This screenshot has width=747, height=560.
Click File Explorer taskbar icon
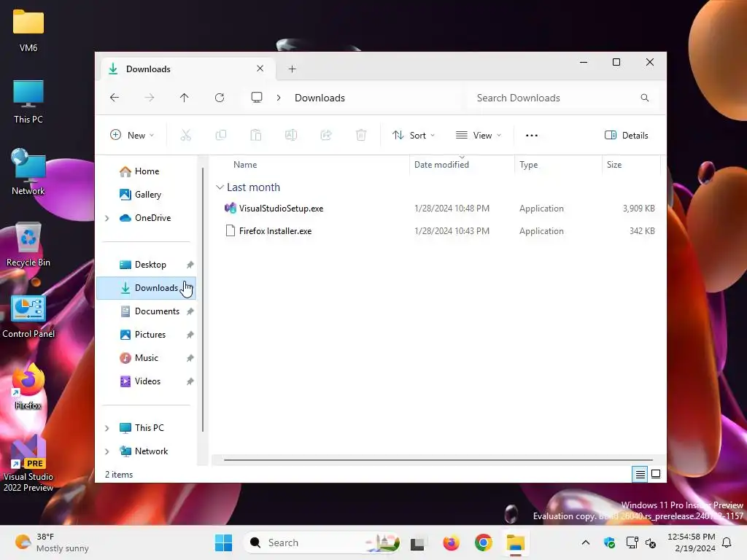(x=516, y=542)
